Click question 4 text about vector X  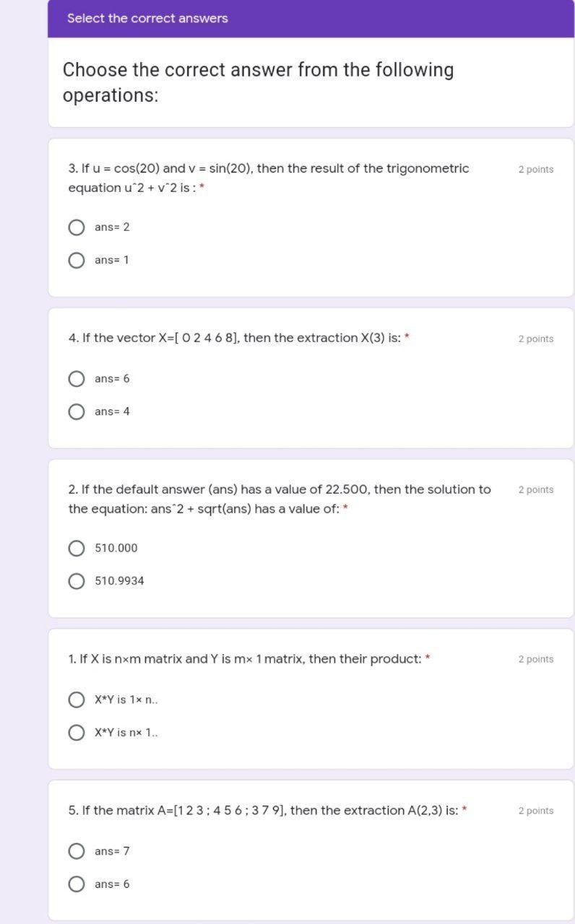click(238, 338)
